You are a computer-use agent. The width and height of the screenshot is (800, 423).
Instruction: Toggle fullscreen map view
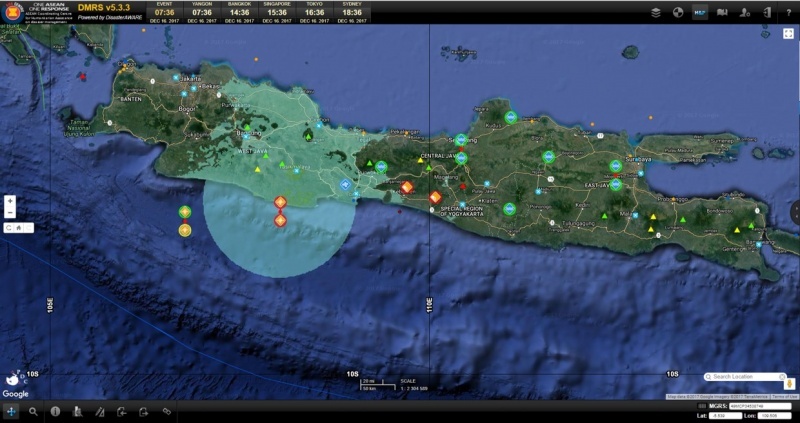788,34
